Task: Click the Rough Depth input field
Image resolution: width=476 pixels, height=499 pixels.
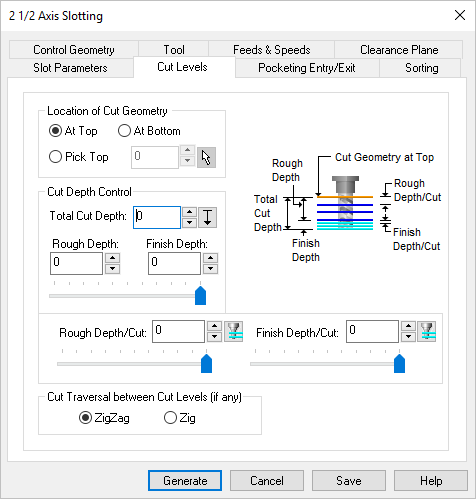Action: [76, 263]
